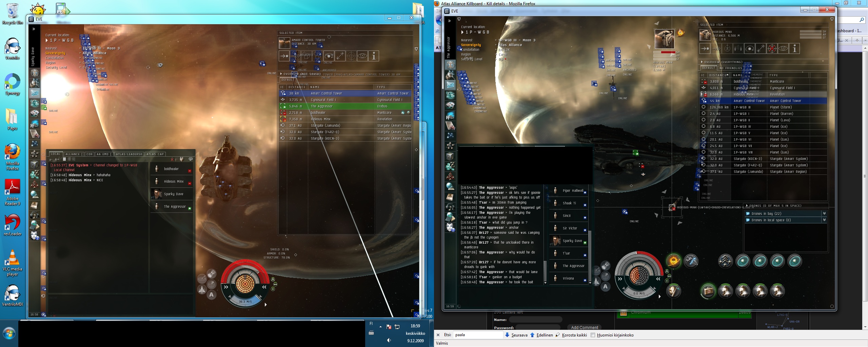Open mail icon in left EVE window Neocom
Viewport: 868px width, 347px height.
(35, 93)
